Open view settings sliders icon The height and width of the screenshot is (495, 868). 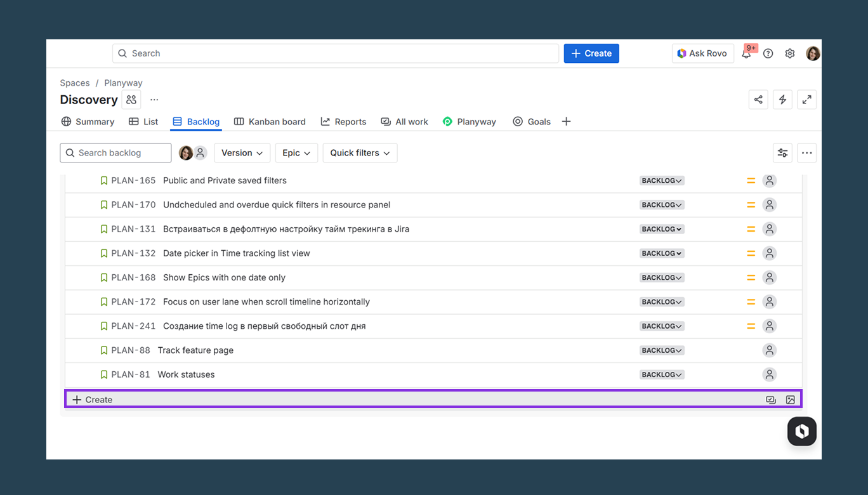tap(783, 153)
